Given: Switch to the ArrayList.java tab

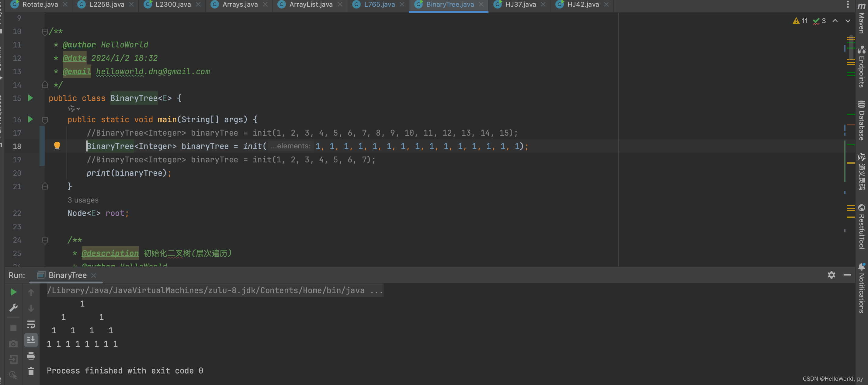Looking at the screenshot, I should coord(311,4).
